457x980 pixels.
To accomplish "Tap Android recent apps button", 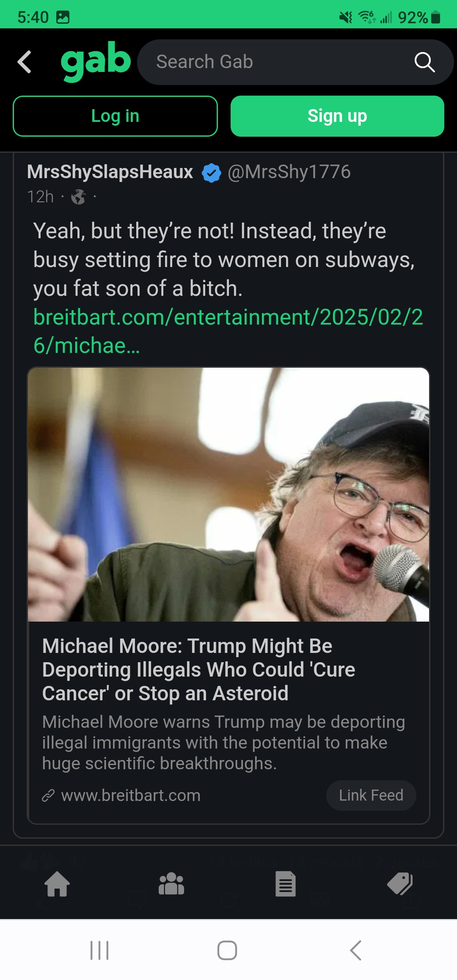I will click(x=99, y=950).
